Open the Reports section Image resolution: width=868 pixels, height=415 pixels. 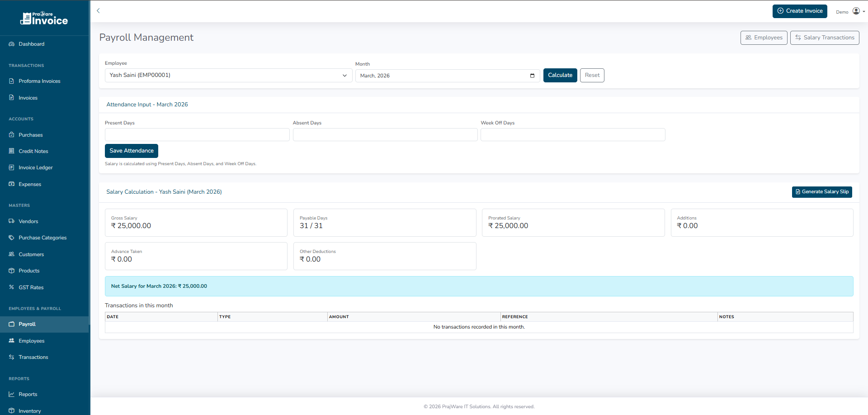click(x=28, y=394)
